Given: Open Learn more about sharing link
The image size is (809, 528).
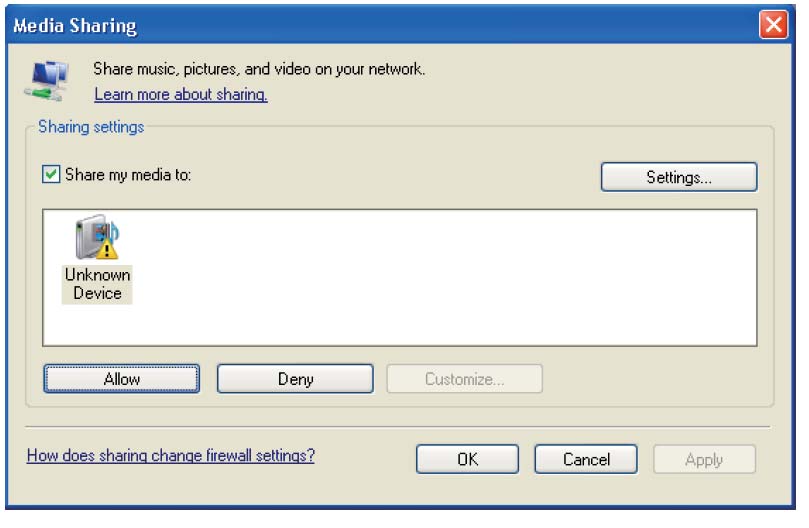Looking at the screenshot, I should [181, 94].
